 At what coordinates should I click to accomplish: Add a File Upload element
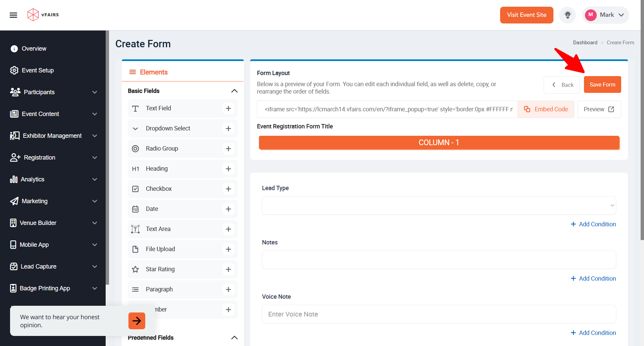coord(228,249)
